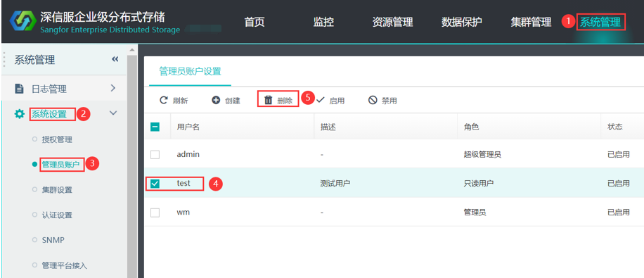Toggle the select-all header checkbox
This screenshot has height=278, width=644.
(155, 127)
